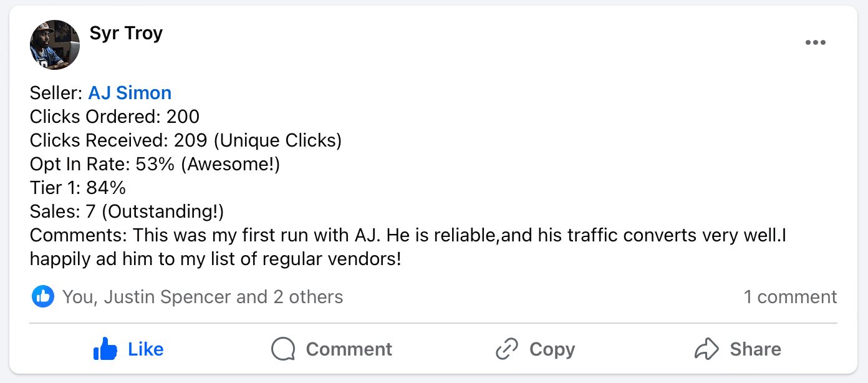The width and height of the screenshot is (868, 383).
Task: Open the three-dot post options menu
Action: click(815, 42)
